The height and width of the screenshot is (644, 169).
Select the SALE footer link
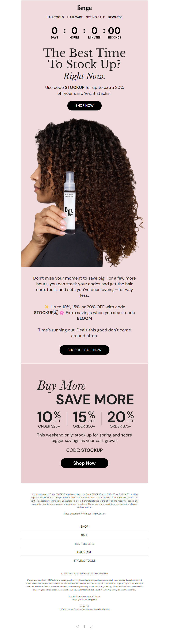click(x=84, y=535)
